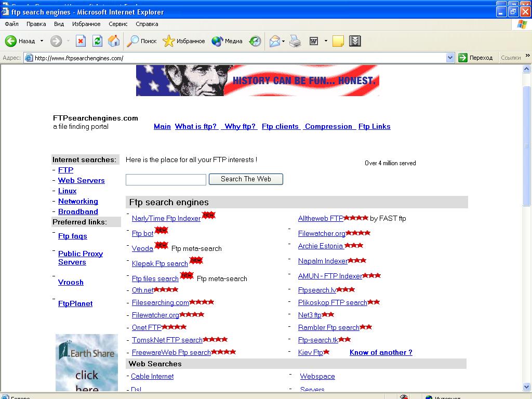532x399 pixels.
Task: Open the Alltheweb FTP link
Action: (x=321, y=219)
